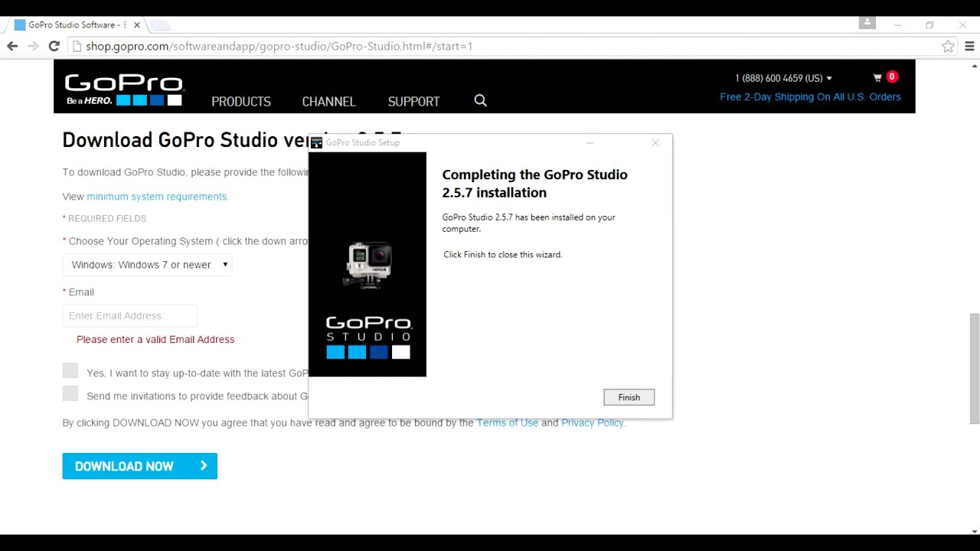
Task: Click the page vertical scrollbar thumb
Action: 974,368
